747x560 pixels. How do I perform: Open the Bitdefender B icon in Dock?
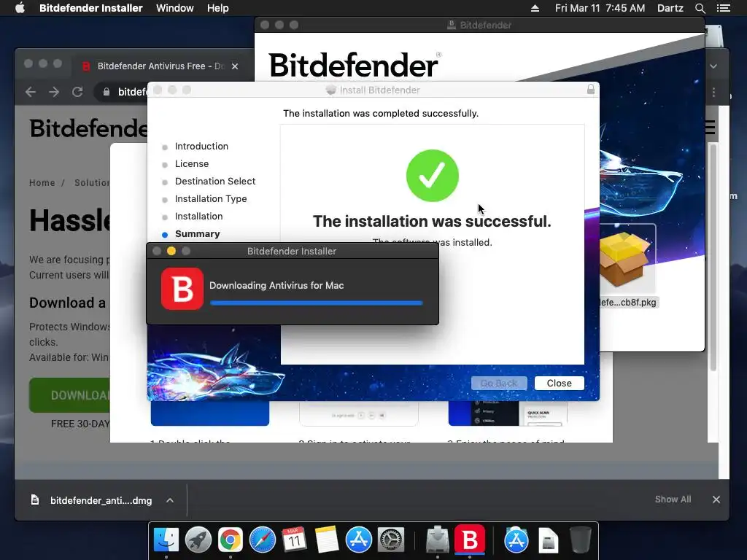[470, 539]
